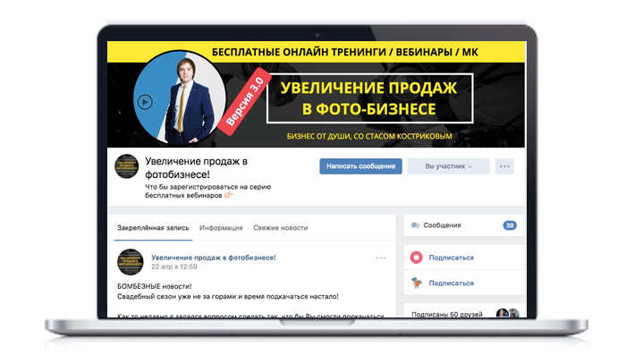Play the cover video via play icon
The height and width of the screenshot is (364, 626).
pos(145,102)
